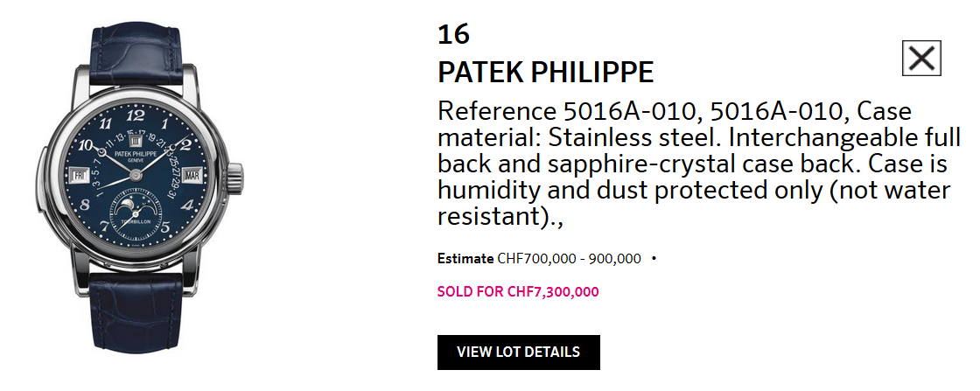Click the Estimate label

click(x=465, y=259)
